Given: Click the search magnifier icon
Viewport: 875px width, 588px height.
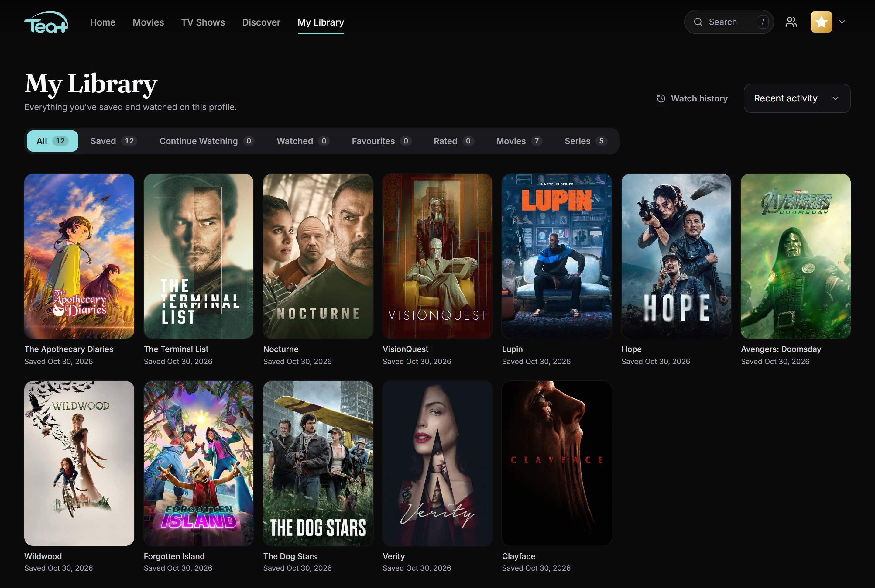Looking at the screenshot, I should [698, 22].
